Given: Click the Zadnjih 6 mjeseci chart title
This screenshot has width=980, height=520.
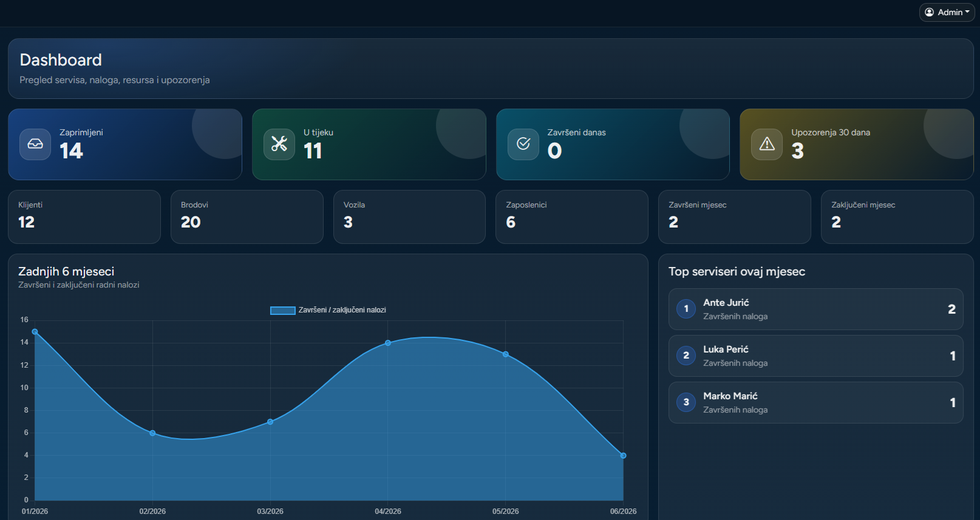Looking at the screenshot, I should pyautogui.click(x=66, y=272).
